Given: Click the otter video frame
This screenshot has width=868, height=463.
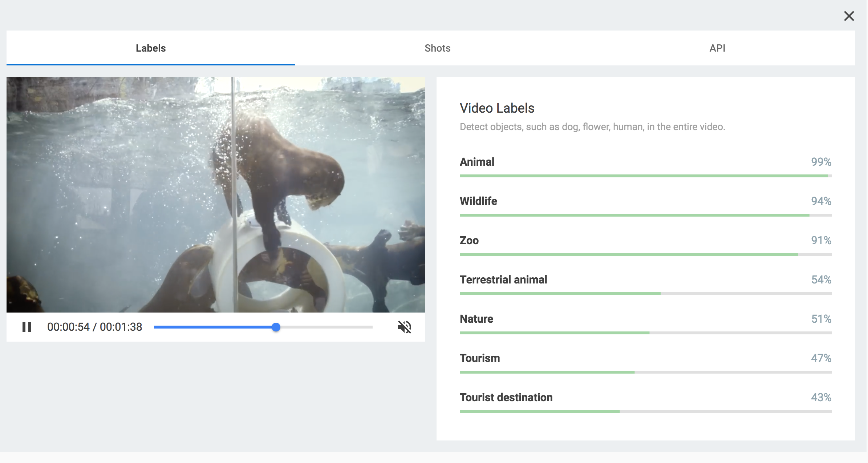Looking at the screenshot, I should click(216, 194).
